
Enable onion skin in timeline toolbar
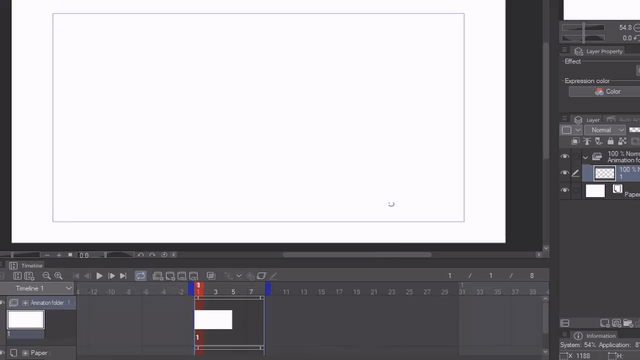[x=211, y=276]
